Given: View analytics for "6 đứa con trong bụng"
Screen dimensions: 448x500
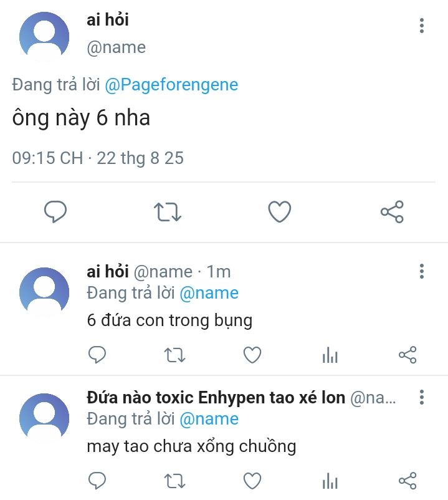Looking at the screenshot, I should tap(330, 355).
